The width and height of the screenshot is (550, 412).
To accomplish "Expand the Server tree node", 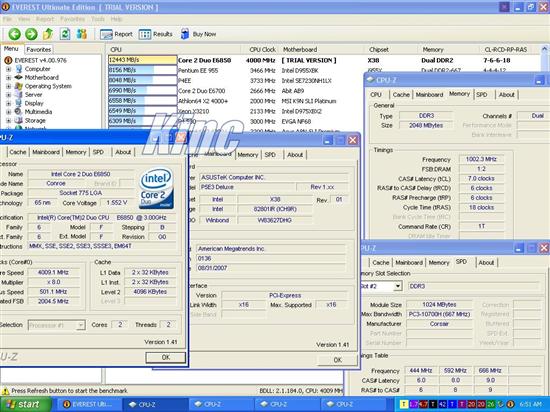I will (x=9, y=95).
